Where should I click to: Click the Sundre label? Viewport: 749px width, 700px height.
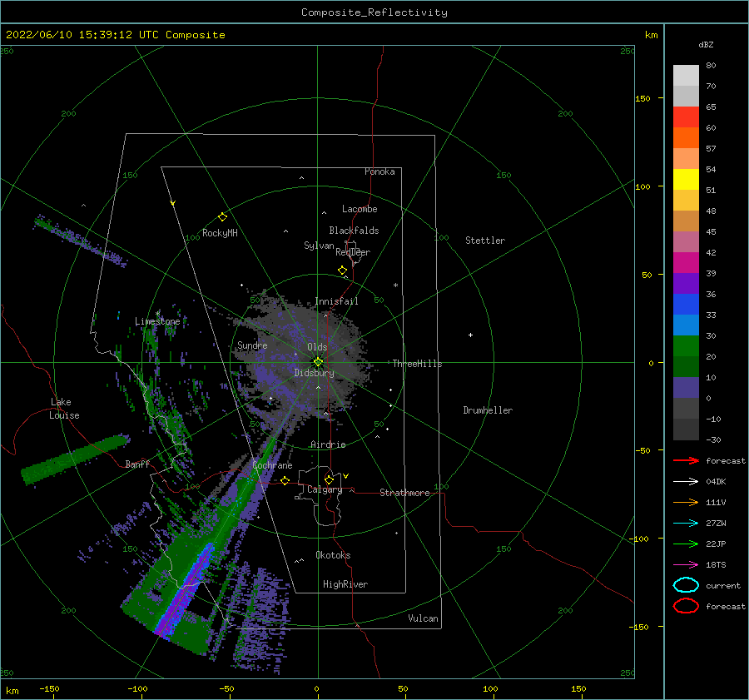point(252,345)
